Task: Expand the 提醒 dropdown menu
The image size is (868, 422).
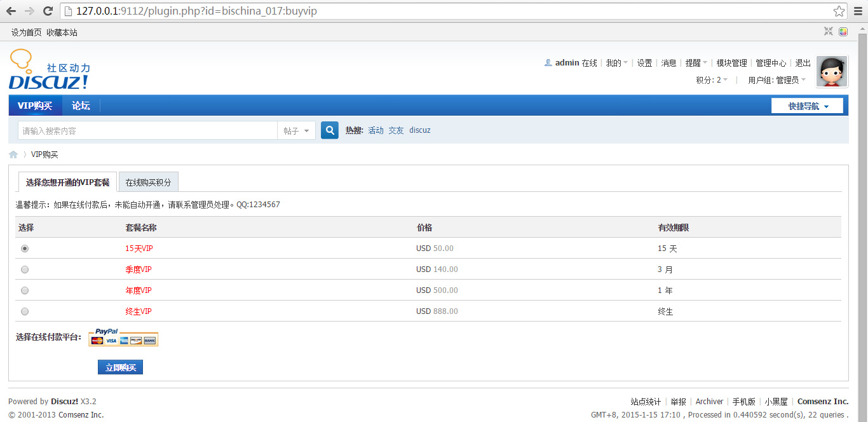Action: 696,63
